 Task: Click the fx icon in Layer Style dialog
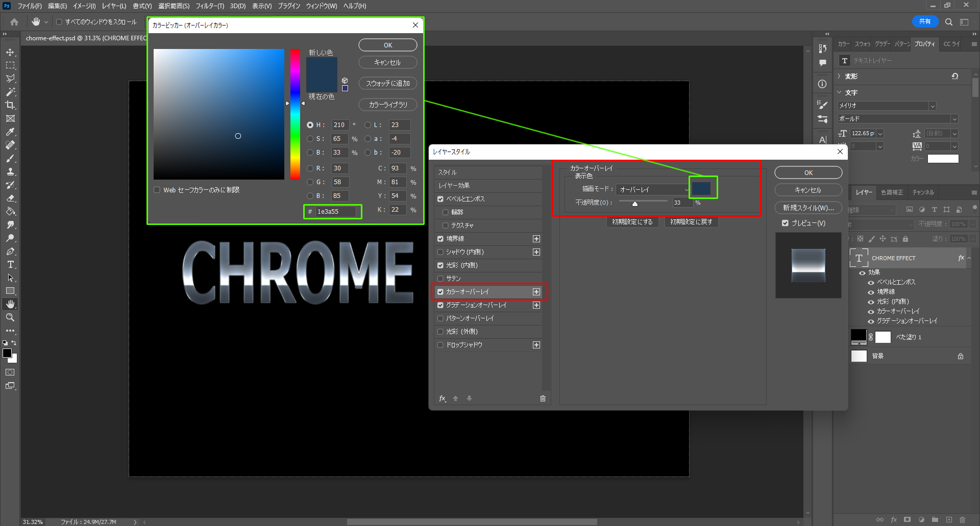[442, 398]
